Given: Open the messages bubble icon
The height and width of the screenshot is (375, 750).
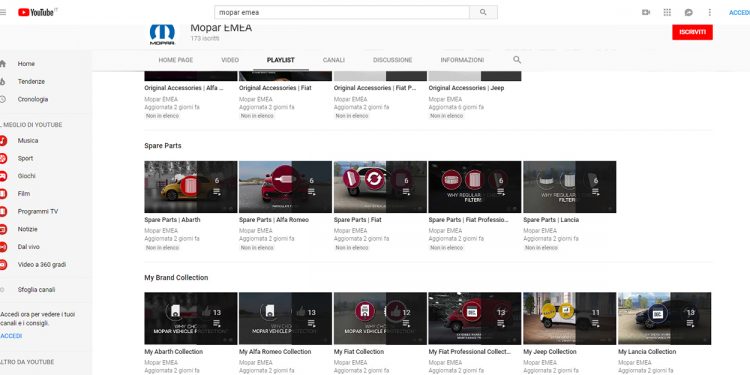Looking at the screenshot, I should 688,12.
